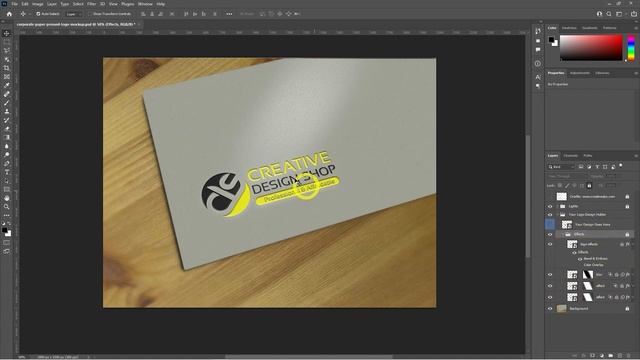Select the Rectangular Marquee tool
The image size is (640, 360).
click(7, 42)
